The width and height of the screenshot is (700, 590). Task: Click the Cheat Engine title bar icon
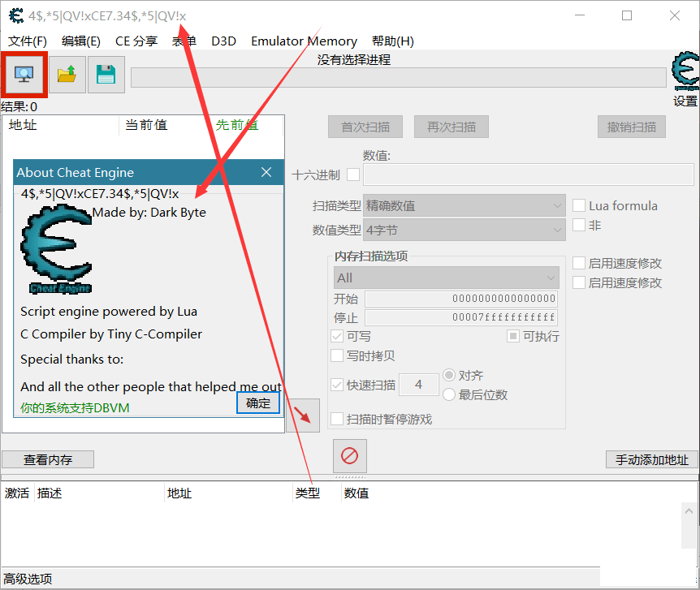16,15
